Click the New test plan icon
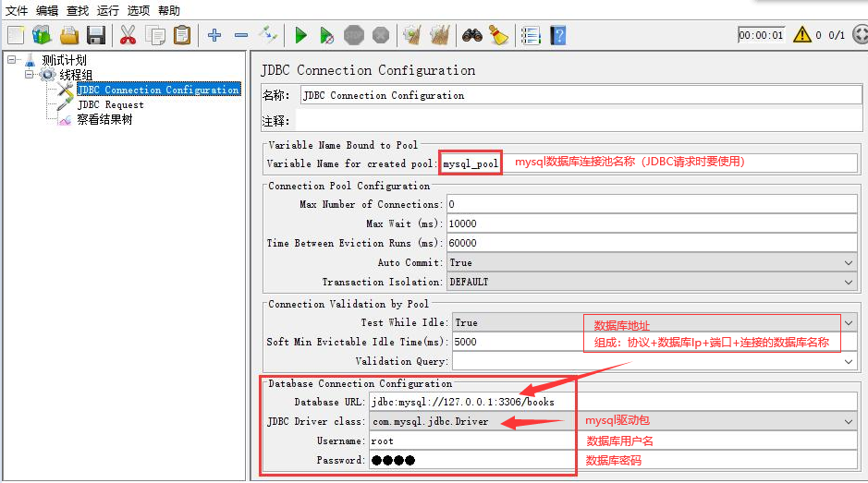Screen dimensions: 868x483 [x=16, y=36]
